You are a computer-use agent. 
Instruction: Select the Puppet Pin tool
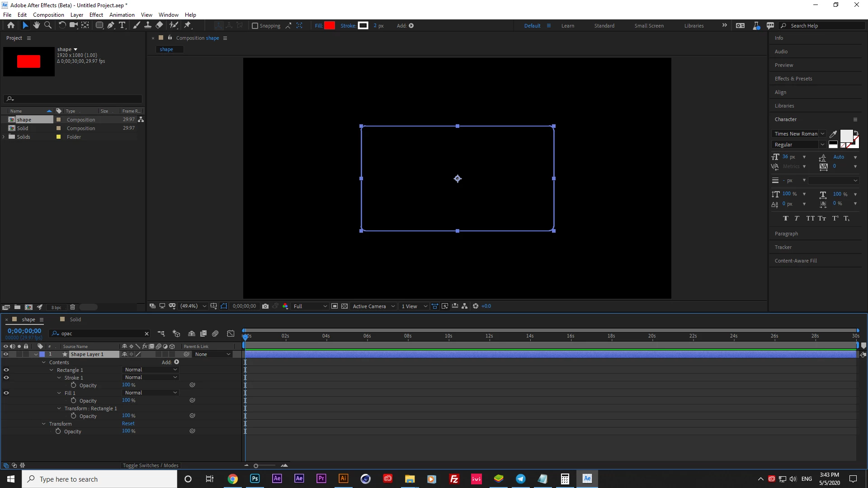[x=188, y=25]
